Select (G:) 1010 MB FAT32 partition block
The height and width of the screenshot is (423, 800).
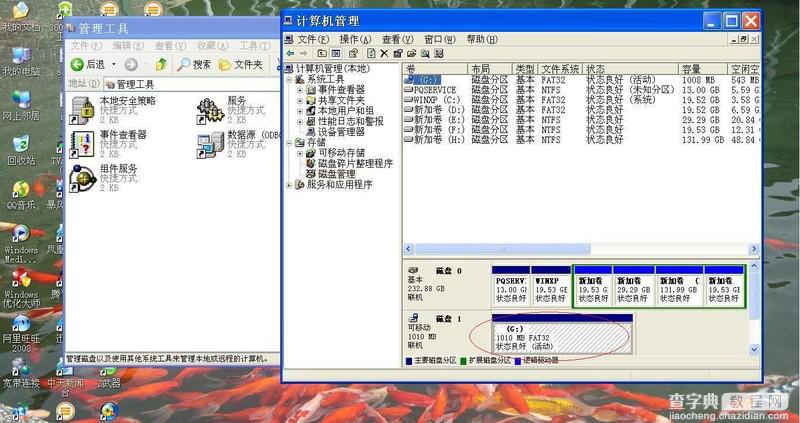(562, 334)
